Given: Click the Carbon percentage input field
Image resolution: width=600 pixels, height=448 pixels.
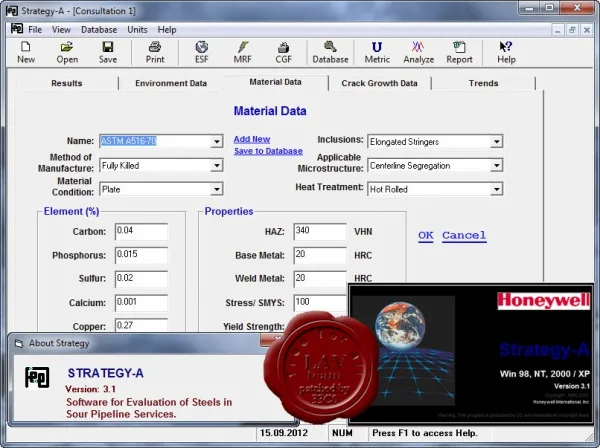Looking at the screenshot, I should [x=141, y=231].
